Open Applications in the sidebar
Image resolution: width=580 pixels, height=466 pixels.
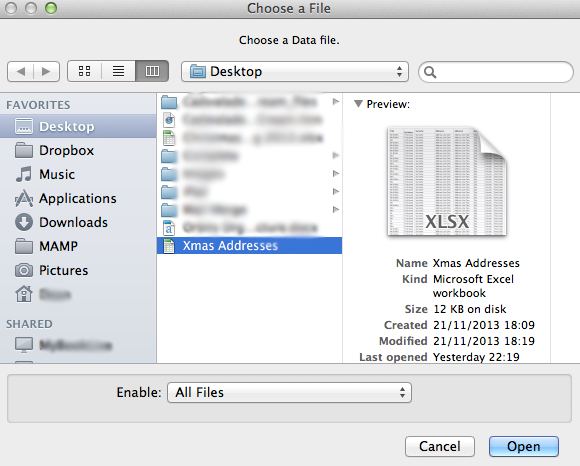[78, 199]
